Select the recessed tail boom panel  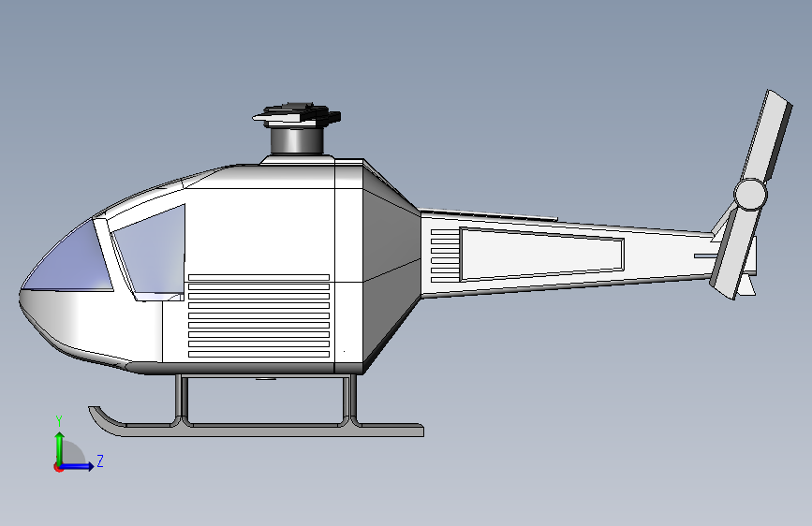click(x=541, y=255)
